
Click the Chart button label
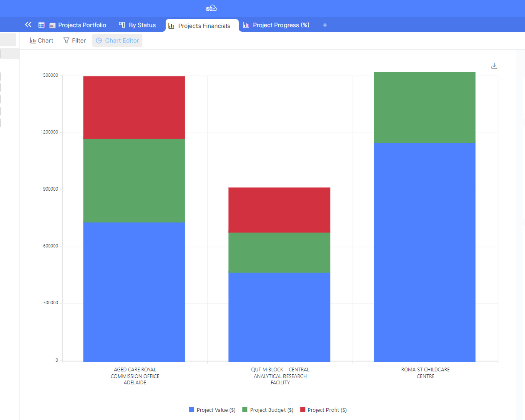tap(45, 41)
